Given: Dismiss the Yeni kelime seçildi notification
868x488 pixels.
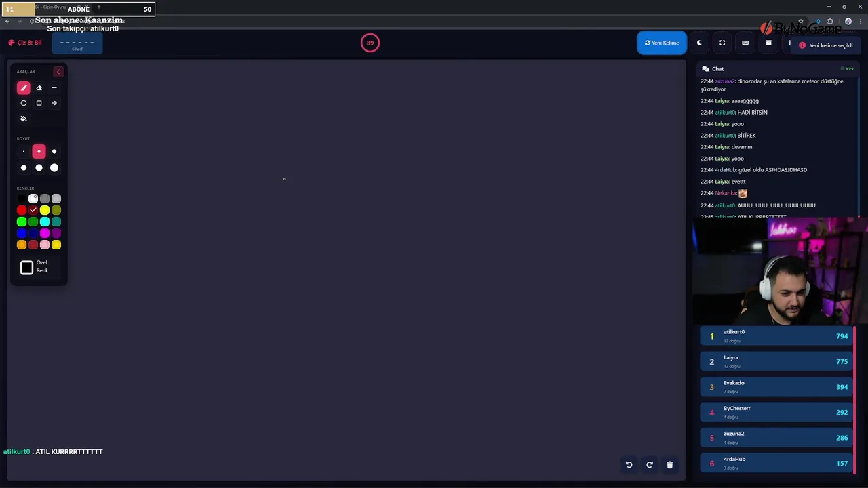Looking at the screenshot, I should (x=825, y=45).
